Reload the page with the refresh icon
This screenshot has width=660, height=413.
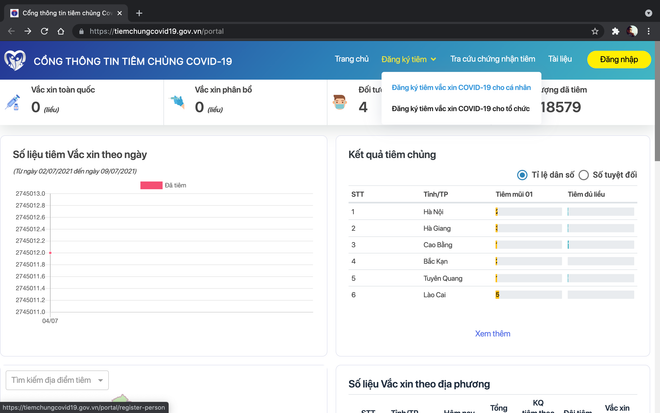pos(47,31)
